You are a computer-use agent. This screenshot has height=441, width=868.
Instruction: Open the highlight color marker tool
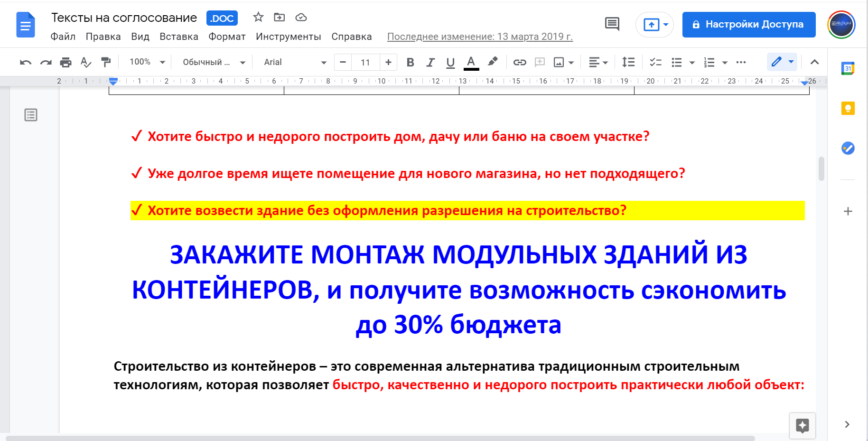click(x=493, y=62)
